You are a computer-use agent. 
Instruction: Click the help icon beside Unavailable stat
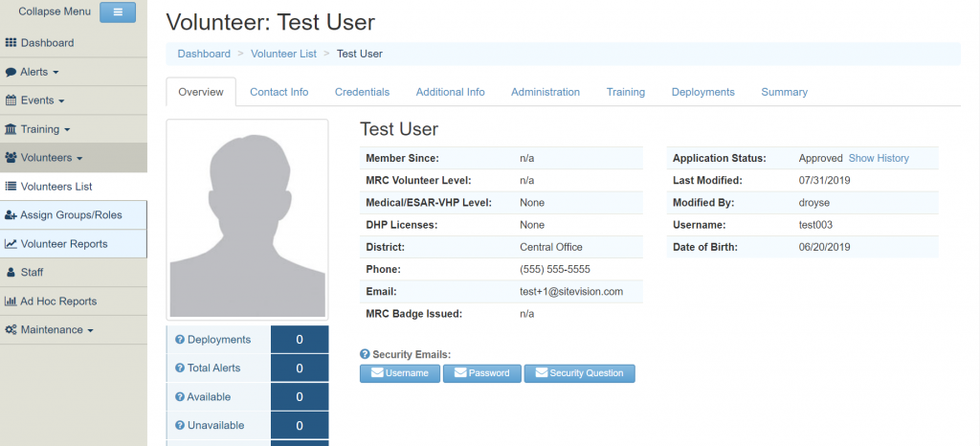(180, 426)
